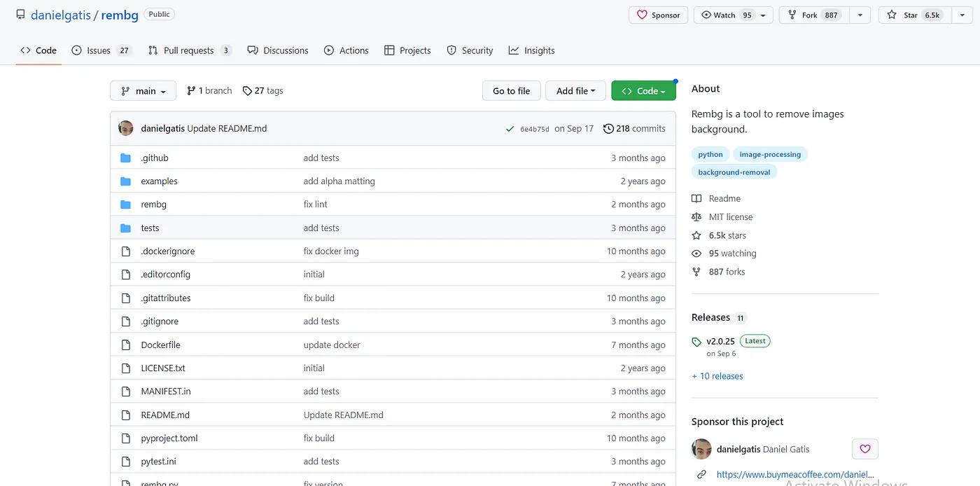Expand the green Code dropdown
The width and height of the screenshot is (980, 486).
click(x=643, y=91)
